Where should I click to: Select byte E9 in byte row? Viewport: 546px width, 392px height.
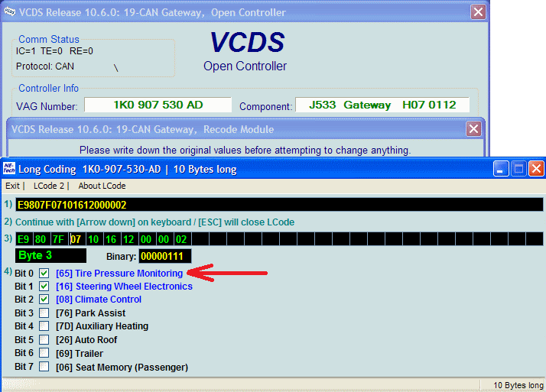click(x=24, y=239)
